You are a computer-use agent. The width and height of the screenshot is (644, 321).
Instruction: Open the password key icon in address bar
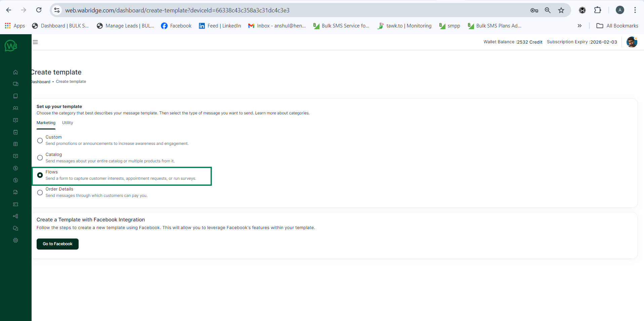tap(534, 10)
